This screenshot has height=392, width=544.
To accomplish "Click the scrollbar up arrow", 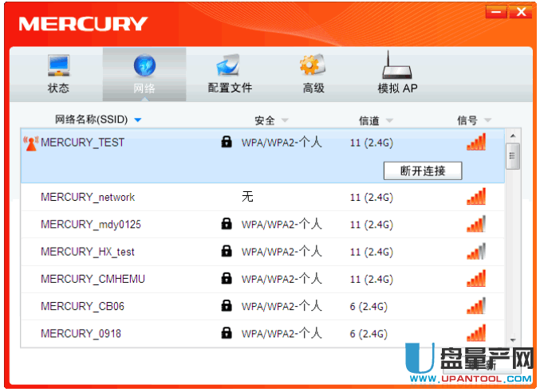I will coord(514,135).
